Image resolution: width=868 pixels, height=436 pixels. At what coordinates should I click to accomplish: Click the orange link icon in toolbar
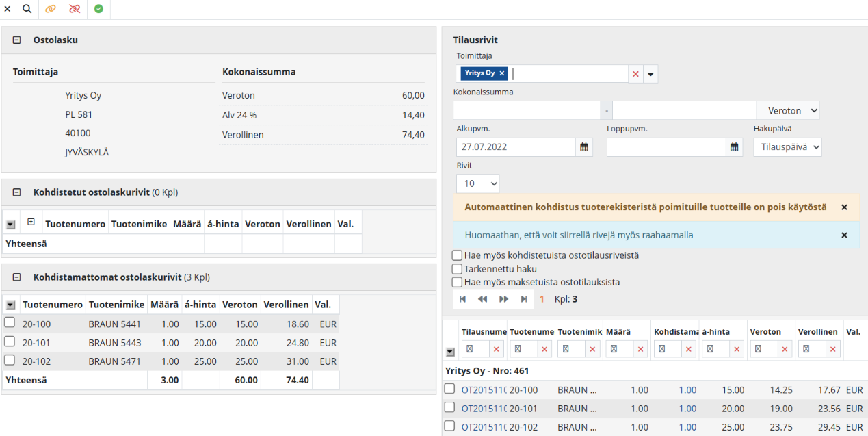[x=51, y=9]
